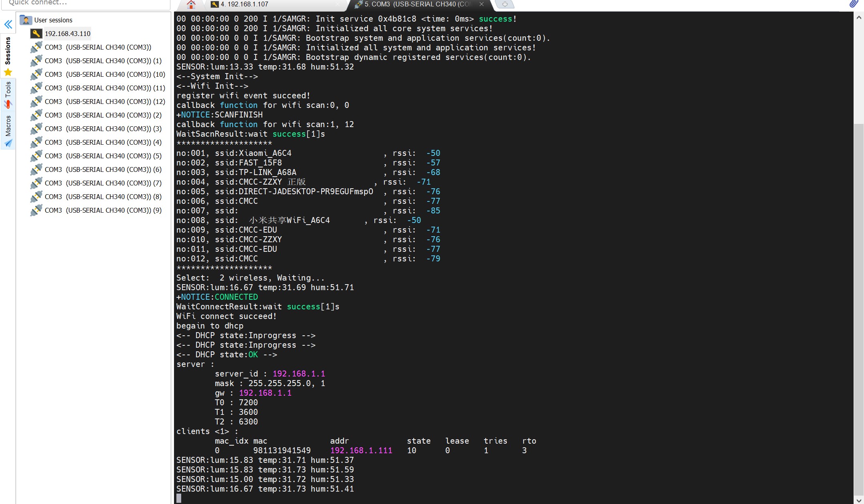Select the 192.168.43.110 SSH session

coord(67,34)
